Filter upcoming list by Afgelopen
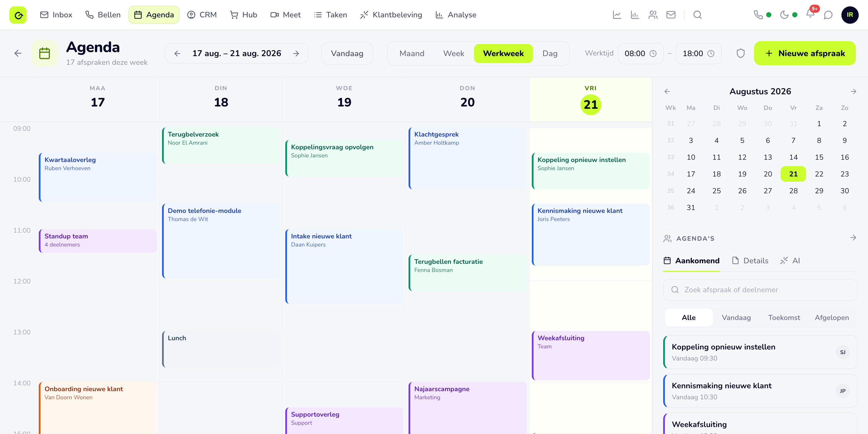868x434 pixels. [x=832, y=317]
